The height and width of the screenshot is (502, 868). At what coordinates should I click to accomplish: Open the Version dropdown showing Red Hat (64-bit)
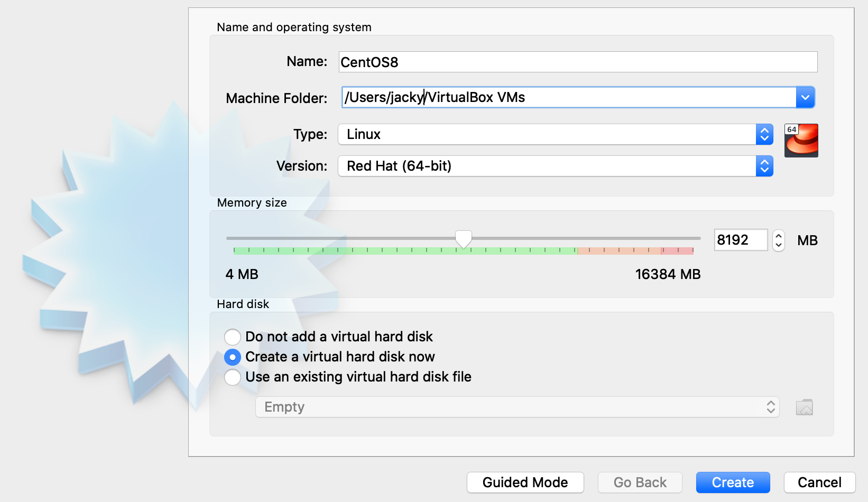(556, 166)
